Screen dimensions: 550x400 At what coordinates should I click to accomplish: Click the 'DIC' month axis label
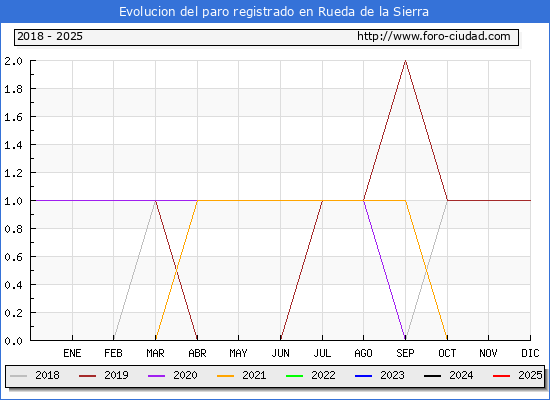click(530, 353)
